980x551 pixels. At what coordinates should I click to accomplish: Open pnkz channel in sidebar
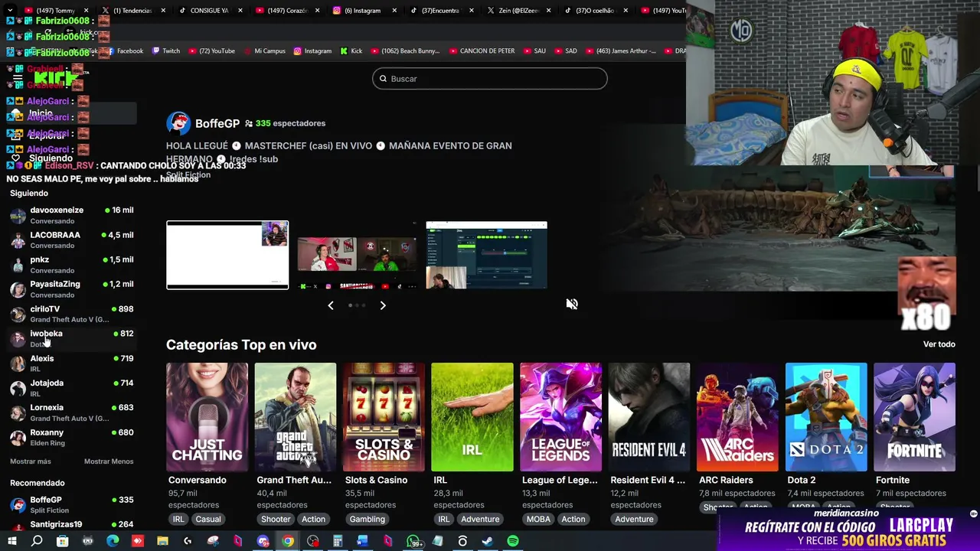[71, 264]
